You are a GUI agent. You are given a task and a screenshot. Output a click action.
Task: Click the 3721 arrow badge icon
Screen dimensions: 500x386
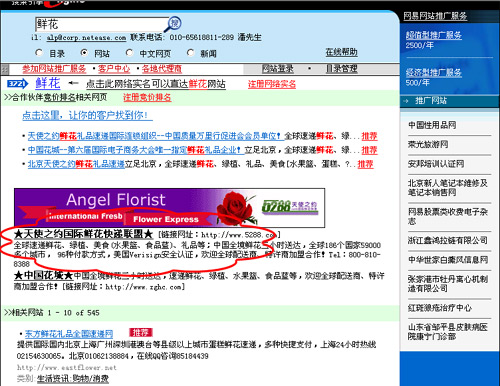[x=17, y=83]
